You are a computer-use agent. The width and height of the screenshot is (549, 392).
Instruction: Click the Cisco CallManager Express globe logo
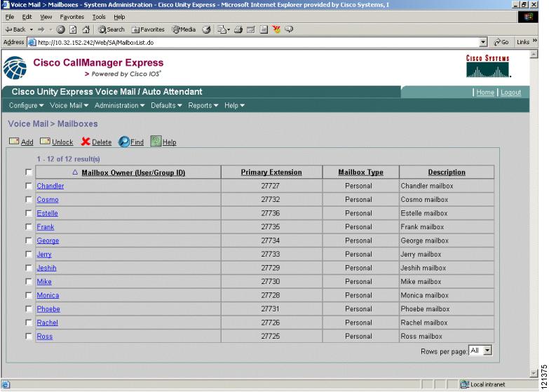tap(15, 67)
